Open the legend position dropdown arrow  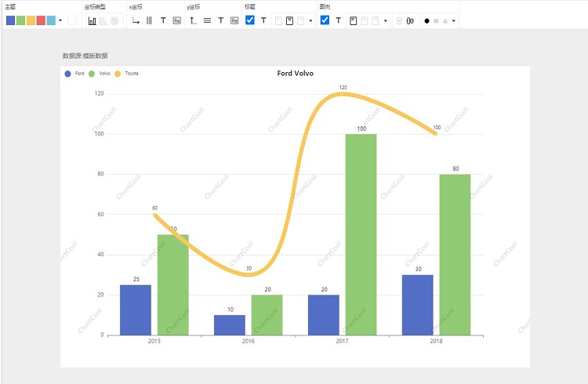[385, 21]
